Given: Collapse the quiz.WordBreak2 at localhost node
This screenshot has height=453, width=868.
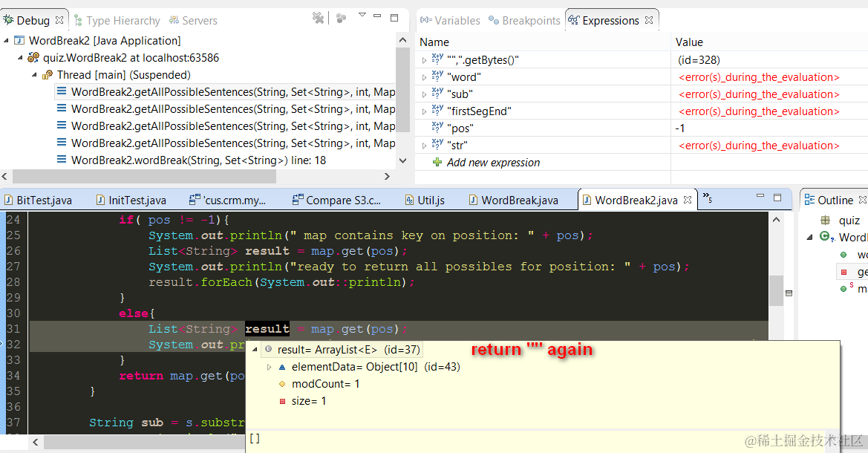Looking at the screenshot, I should point(21,58).
